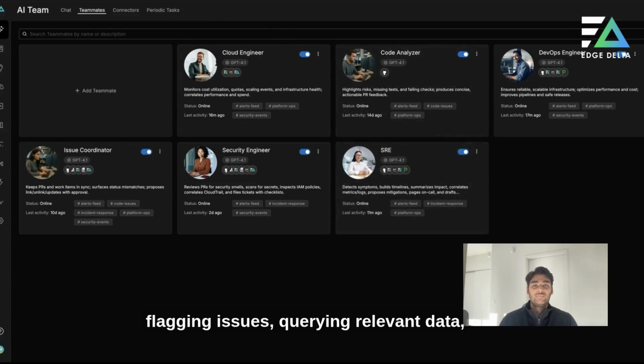The height and width of the screenshot is (364, 644).
Task: Click the Edge Delta connector icon on Issue Coordinator
Action: pyautogui.click(x=89, y=170)
